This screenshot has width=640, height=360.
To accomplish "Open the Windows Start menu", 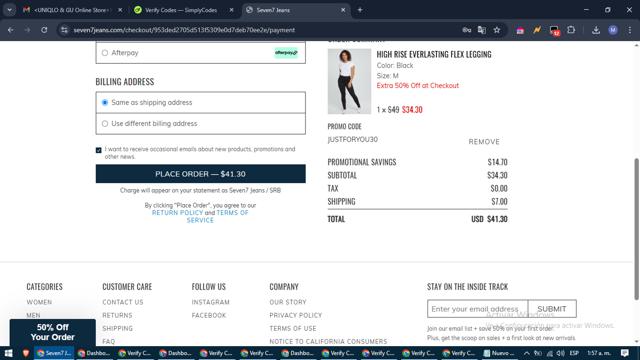I will [8, 353].
